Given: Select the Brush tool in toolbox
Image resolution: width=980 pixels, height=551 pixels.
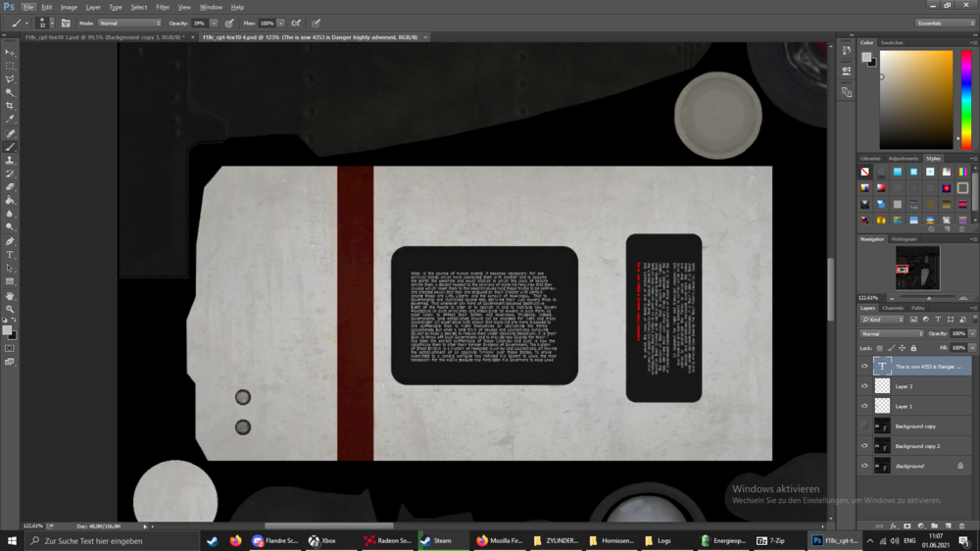Looking at the screenshot, I should click(10, 147).
